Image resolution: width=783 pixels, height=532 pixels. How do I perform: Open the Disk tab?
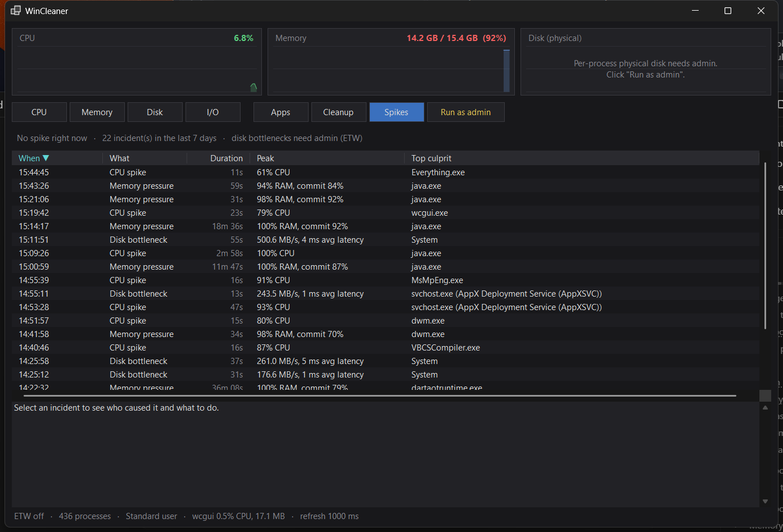tap(155, 112)
